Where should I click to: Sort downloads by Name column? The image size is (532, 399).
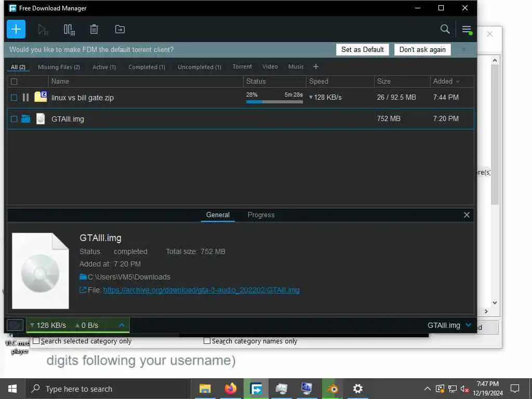click(x=146, y=82)
